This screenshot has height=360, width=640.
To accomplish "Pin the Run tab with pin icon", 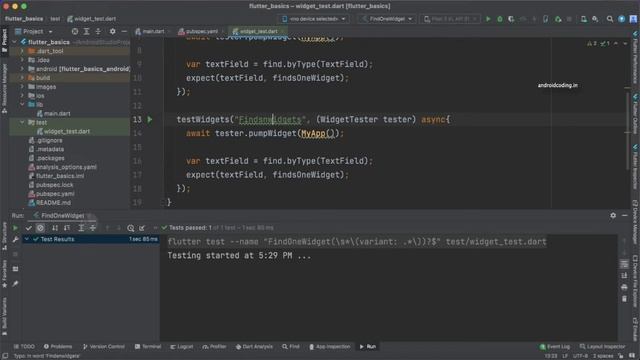I will [15, 283].
